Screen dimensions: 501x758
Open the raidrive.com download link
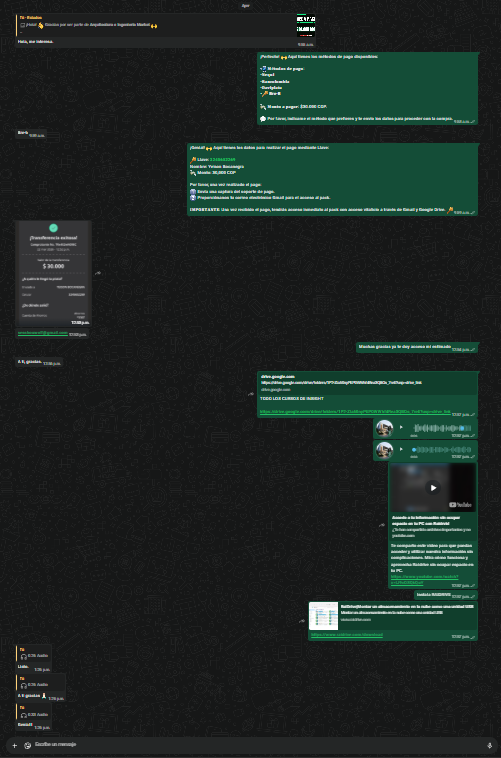point(347,634)
